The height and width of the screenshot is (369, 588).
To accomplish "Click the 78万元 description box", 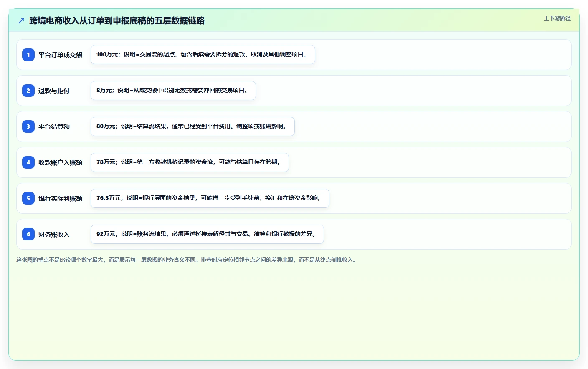I will click(190, 162).
